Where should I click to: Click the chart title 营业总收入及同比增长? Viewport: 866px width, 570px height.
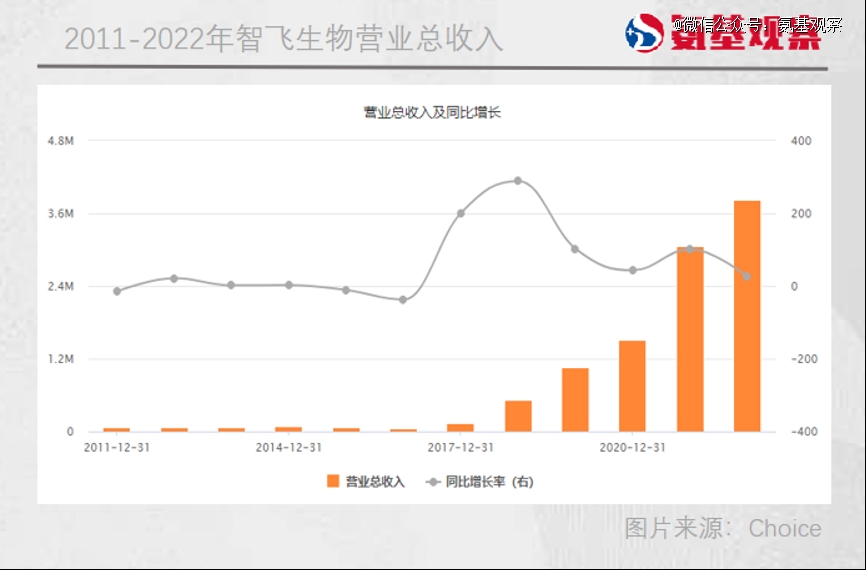432,113
